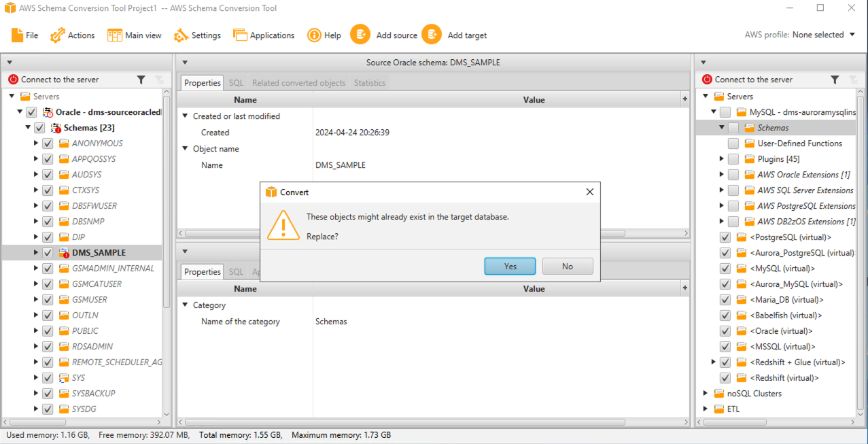Image resolution: width=868 pixels, height=444 pixels.
Task: Collapse the Schemas [23] node
Action: [x=28, y=127]
